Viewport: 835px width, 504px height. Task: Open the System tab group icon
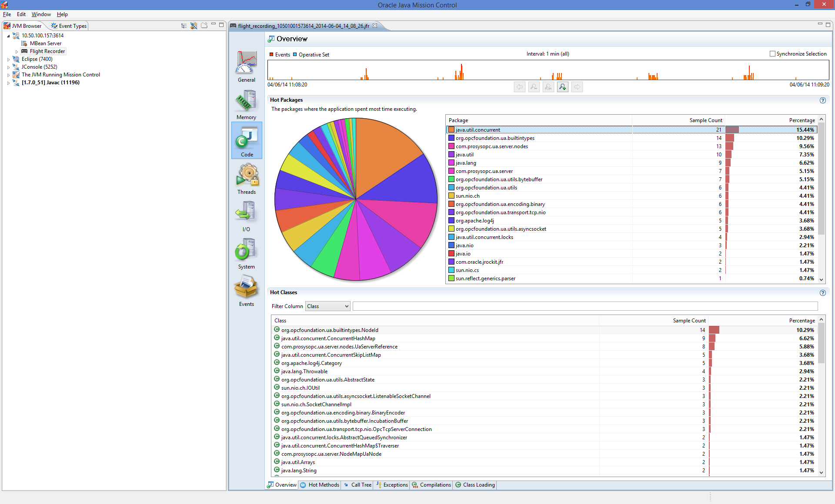[x=247, y=253]
